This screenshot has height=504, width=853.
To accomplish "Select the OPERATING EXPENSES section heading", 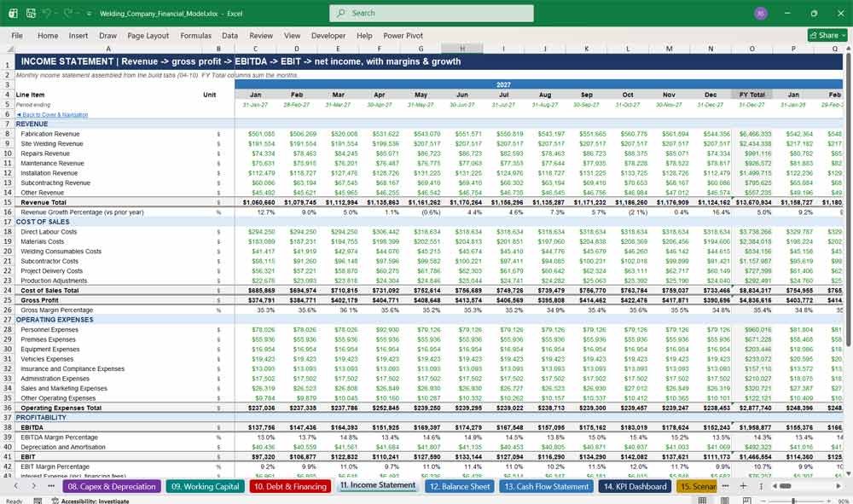I will (x=55, y=320).
